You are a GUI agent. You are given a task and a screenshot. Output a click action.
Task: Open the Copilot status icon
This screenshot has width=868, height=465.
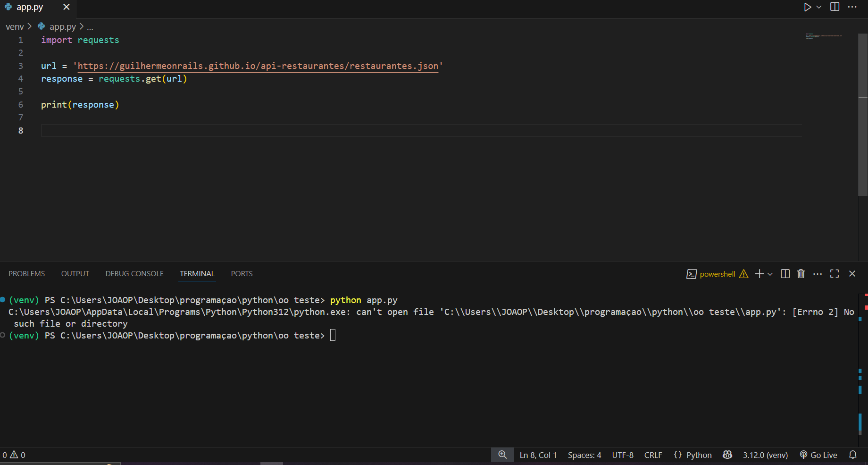click(727, 455)
